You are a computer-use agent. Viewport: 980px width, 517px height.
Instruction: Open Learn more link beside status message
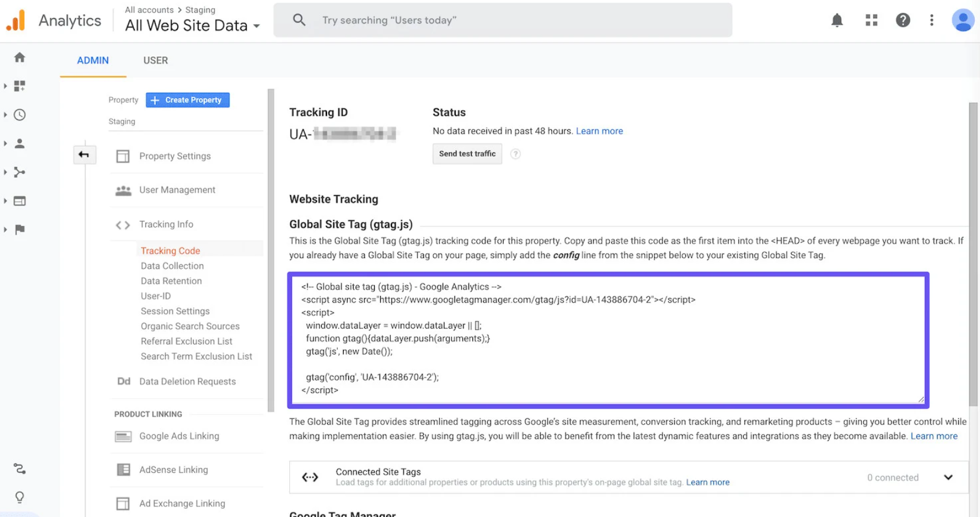[599, 131]
